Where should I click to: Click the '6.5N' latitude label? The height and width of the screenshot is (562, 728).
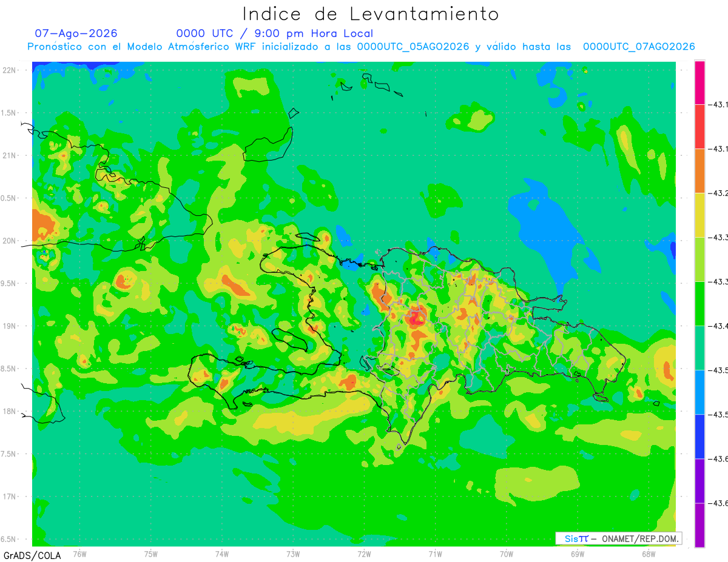tap(9, 540)
